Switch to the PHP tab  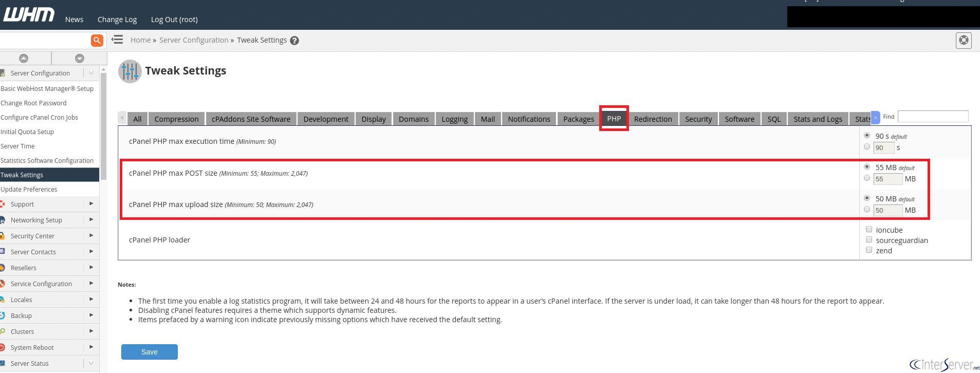pos(614,119)
